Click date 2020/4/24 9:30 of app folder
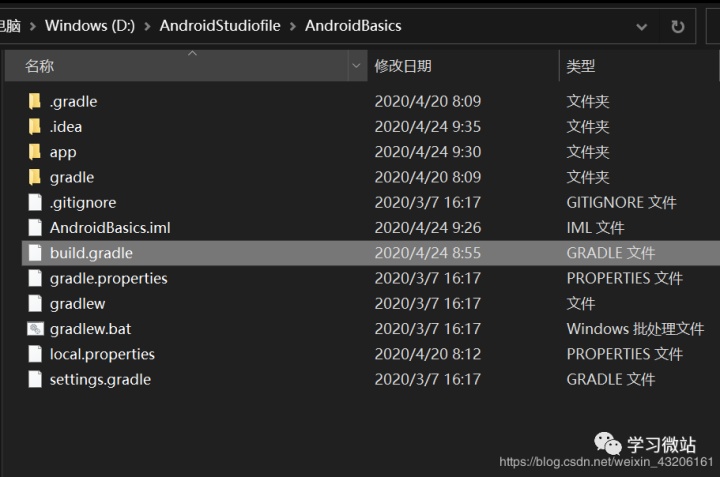The width and height of the screenshot is (720, 477). (428, 152)
